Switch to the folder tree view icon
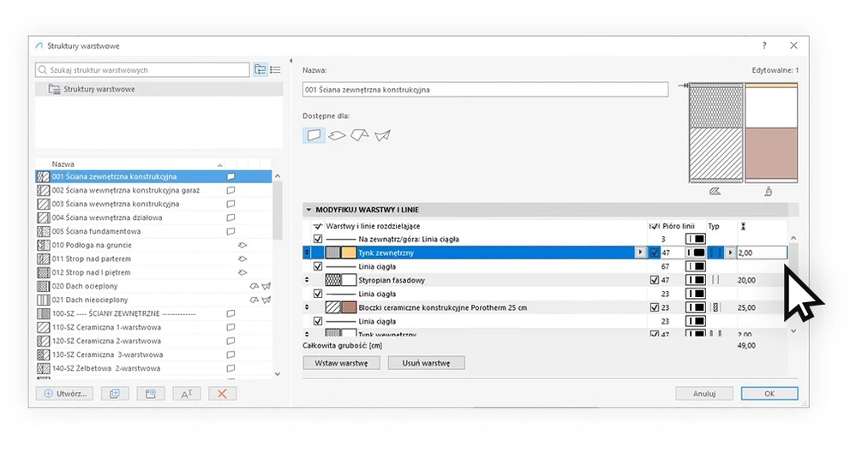Viewport: 868px width, 458px height. 260,69
